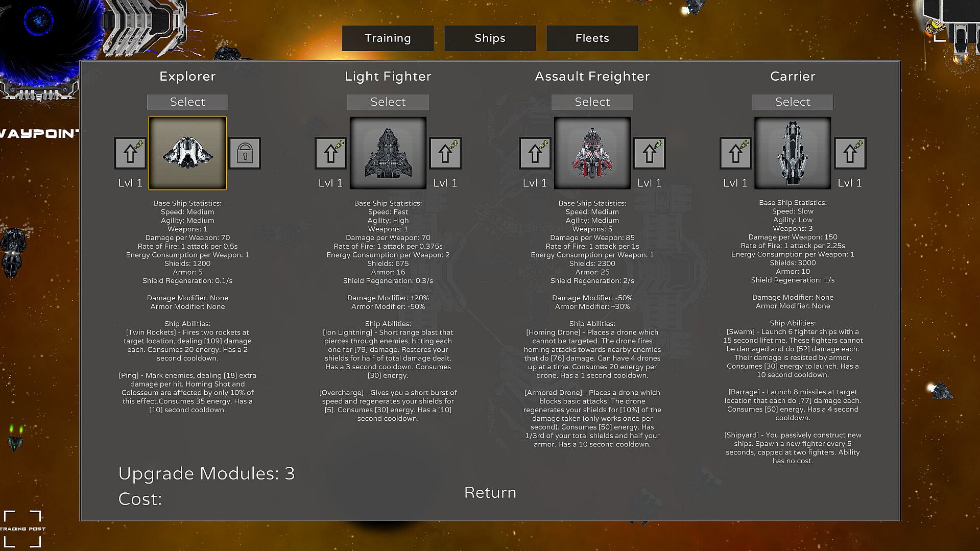Upgrade Explorer's left ability arrow icon
Screen dimensions: 980x551
(130, 153)
